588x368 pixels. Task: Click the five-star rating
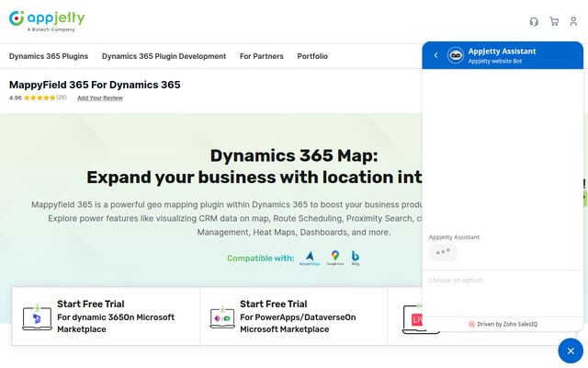click(40, 98)
